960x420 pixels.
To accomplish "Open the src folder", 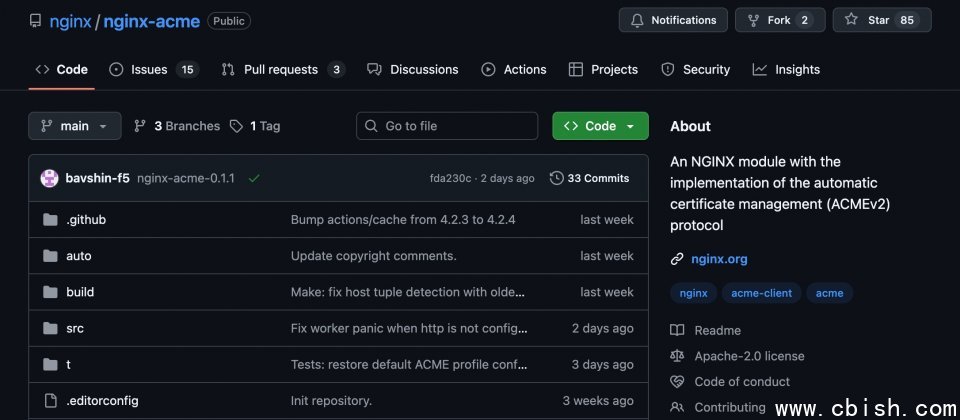I will (x=75, y=328).
